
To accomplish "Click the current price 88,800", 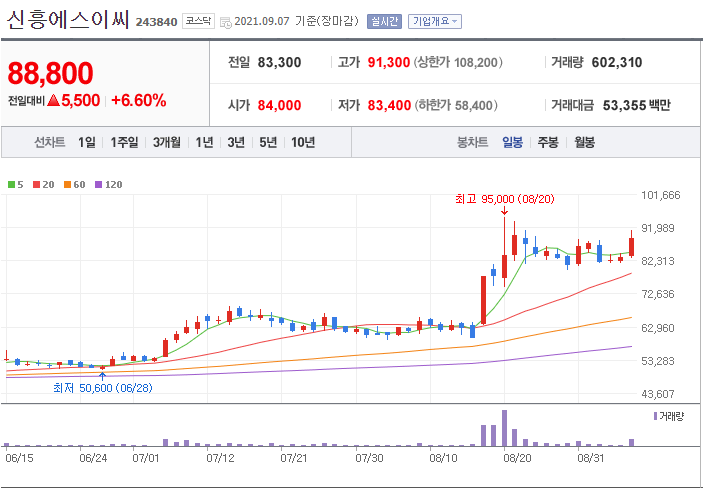I will (51, 73).
